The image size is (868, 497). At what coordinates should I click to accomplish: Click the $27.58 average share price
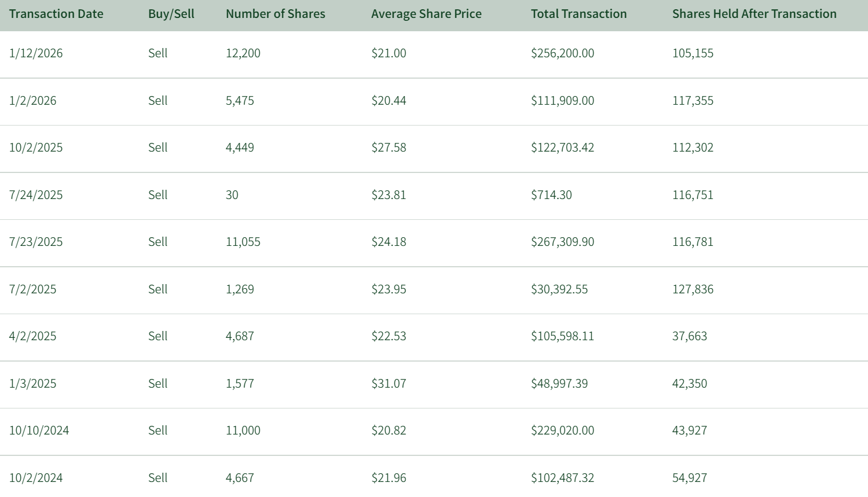tap(389, 148)
